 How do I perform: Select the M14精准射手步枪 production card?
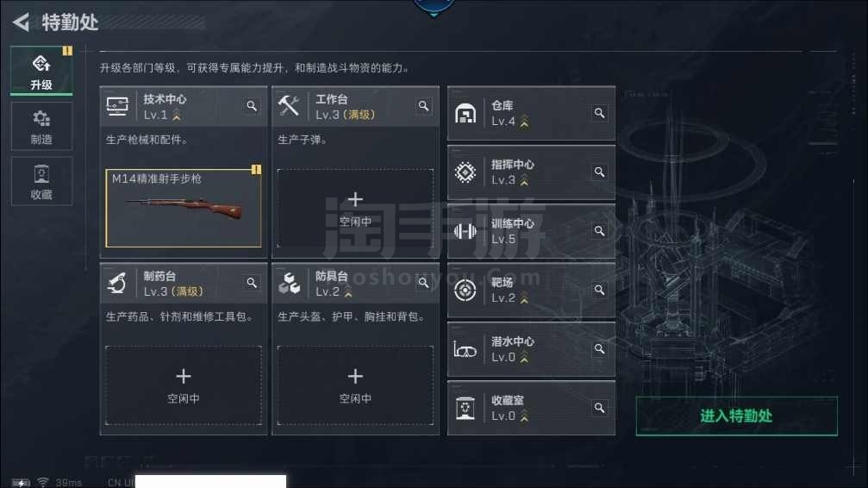[x=184, y=209]
